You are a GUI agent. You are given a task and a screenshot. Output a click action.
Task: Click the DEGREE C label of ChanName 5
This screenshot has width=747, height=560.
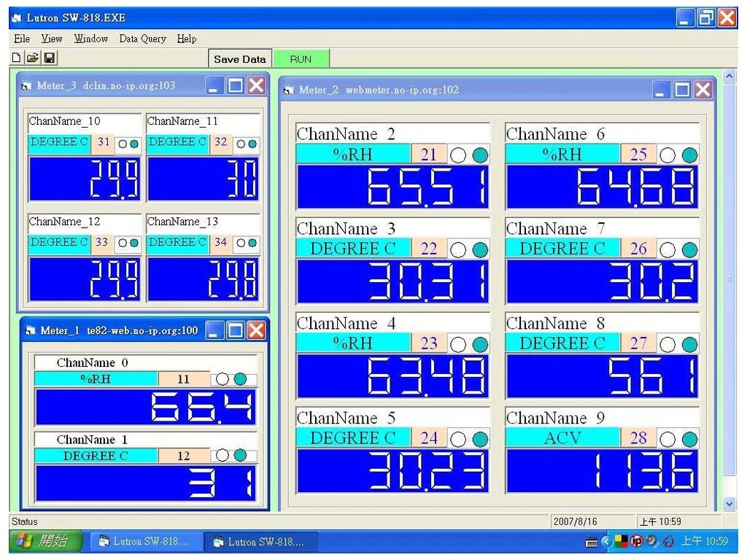pos(353,437)
